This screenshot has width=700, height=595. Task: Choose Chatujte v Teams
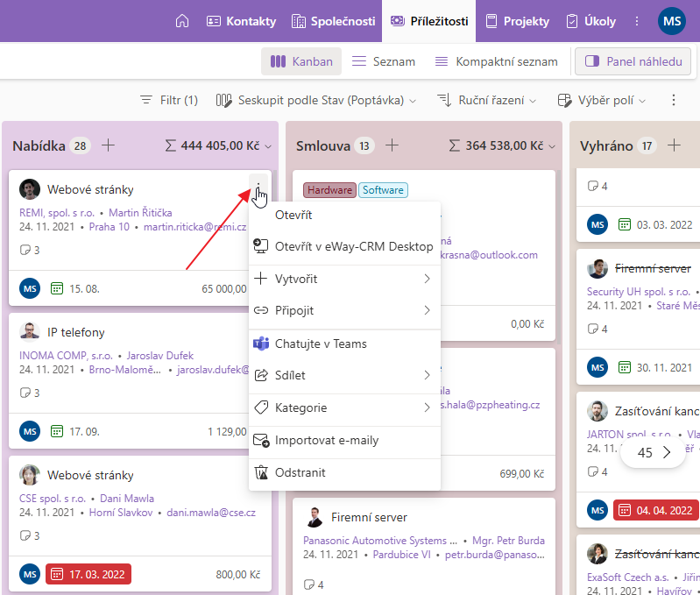pyautogui.click(x=344, y=344)
